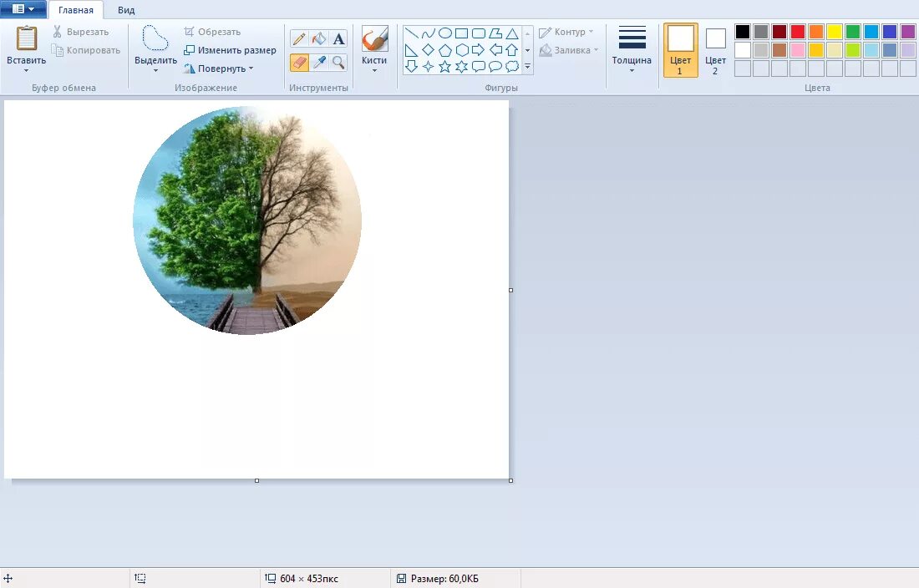Choose the Hexagon shape
919x588 pixels.
[462, 50]
